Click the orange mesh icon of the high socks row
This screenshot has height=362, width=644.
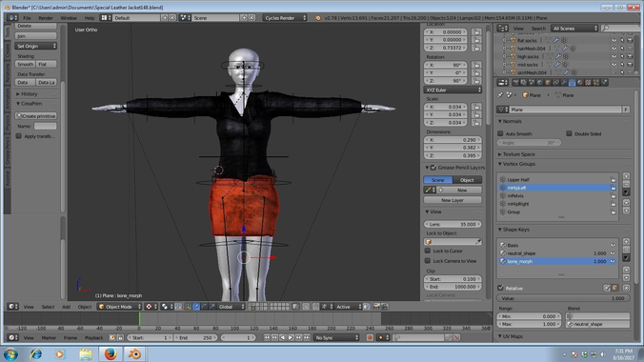[513, 56]
